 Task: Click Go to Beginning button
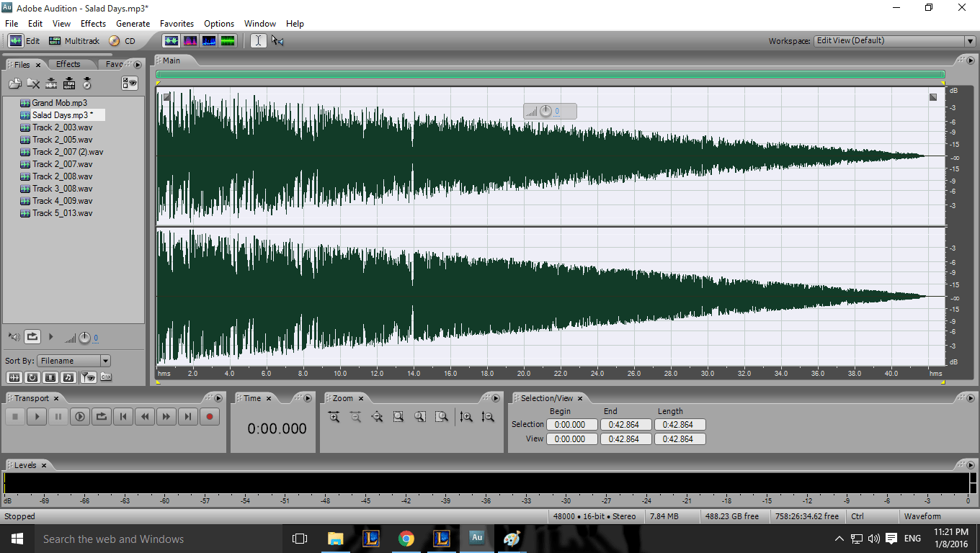pyautogui.click(x=123, y=416)
